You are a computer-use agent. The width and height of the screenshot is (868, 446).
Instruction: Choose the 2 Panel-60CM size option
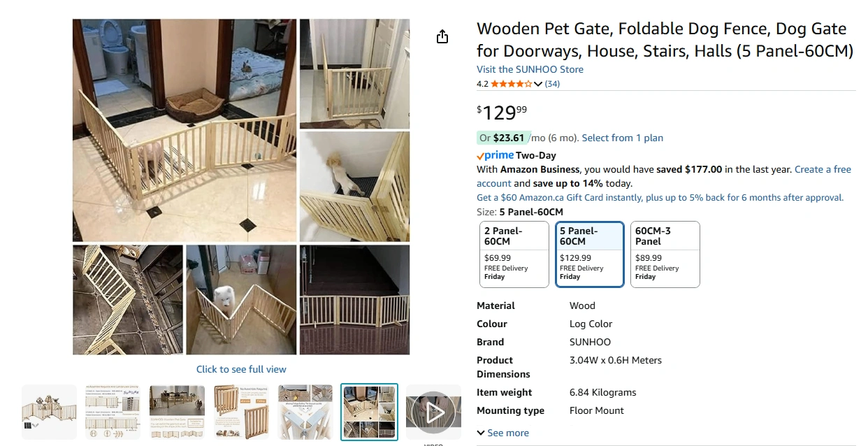click(x=514, y=254)
